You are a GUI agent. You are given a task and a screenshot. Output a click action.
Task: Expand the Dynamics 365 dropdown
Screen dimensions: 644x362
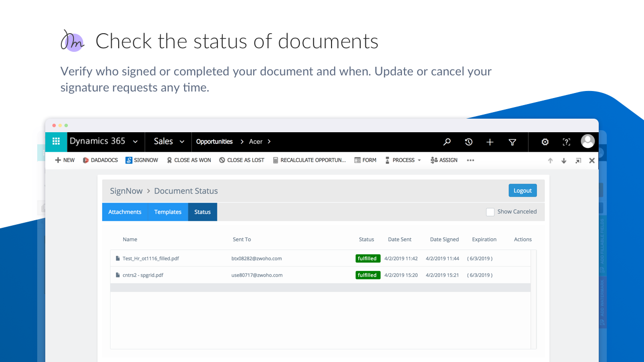[135, 142]
